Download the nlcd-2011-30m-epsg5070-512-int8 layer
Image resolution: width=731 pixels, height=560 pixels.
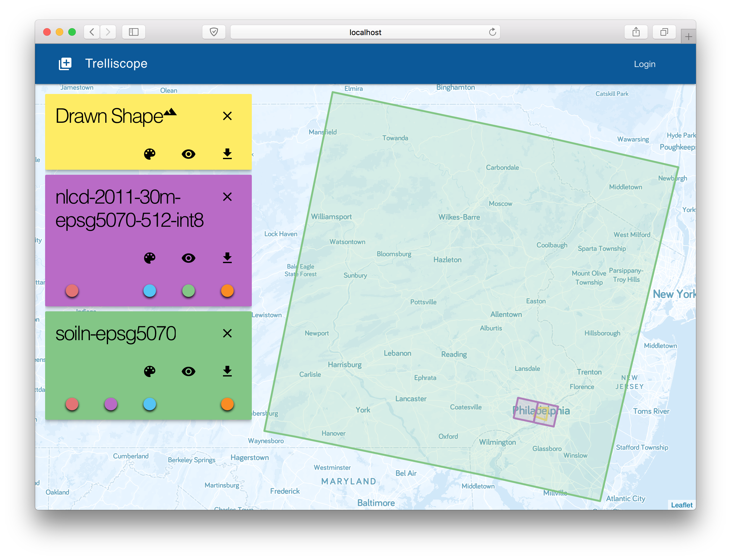click(x=227, y=258)
